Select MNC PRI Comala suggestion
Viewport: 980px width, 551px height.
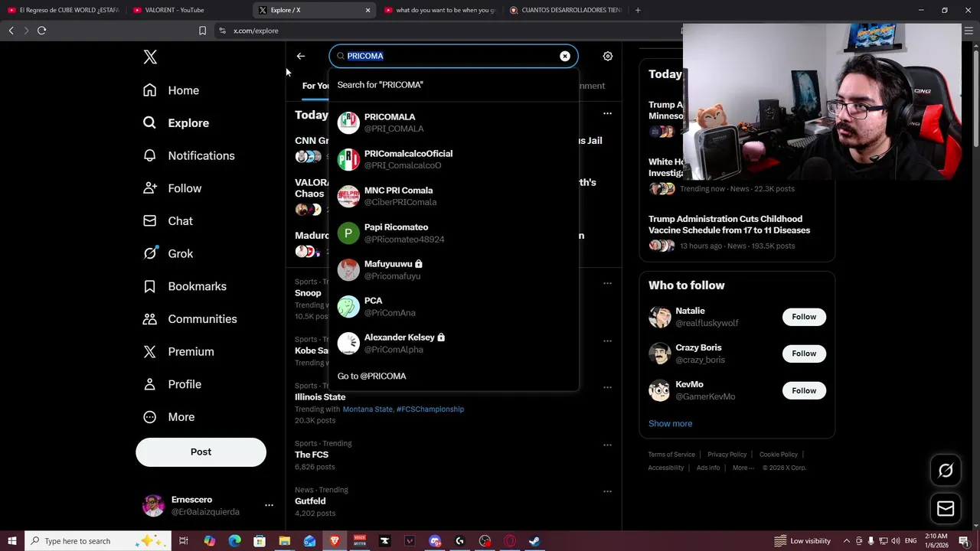(453, 196)
